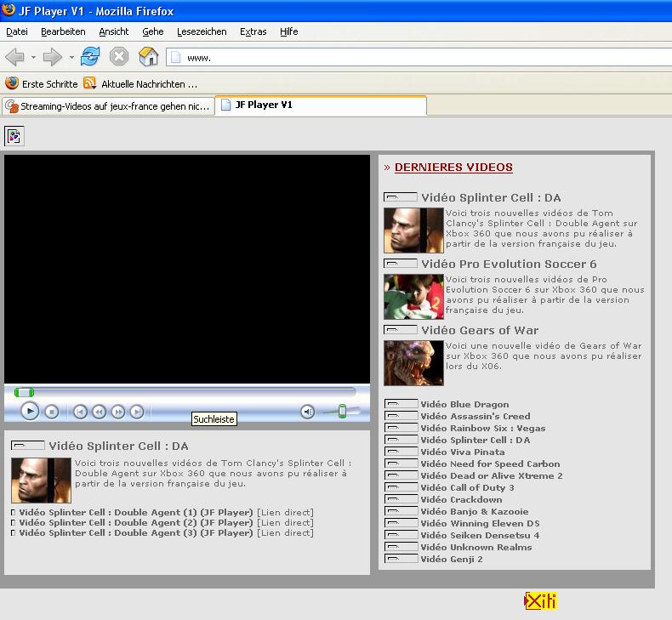Click the platform icon beside Vidéo Genji 2
Image resolution: width=672 pixels, height=620 pixels.
point(401,558)
